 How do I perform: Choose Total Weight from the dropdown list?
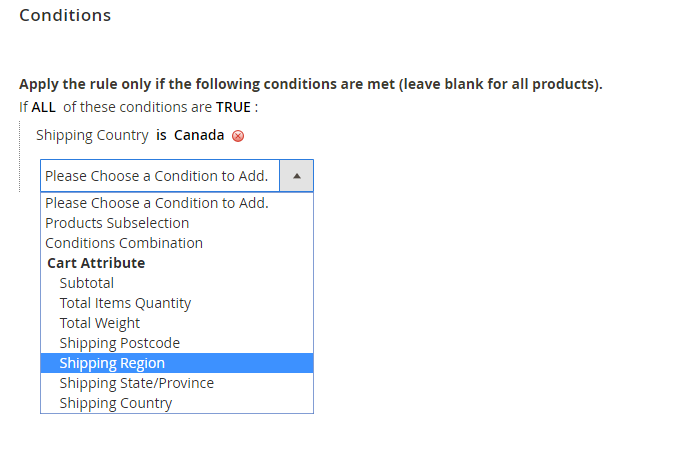point(100,323)
